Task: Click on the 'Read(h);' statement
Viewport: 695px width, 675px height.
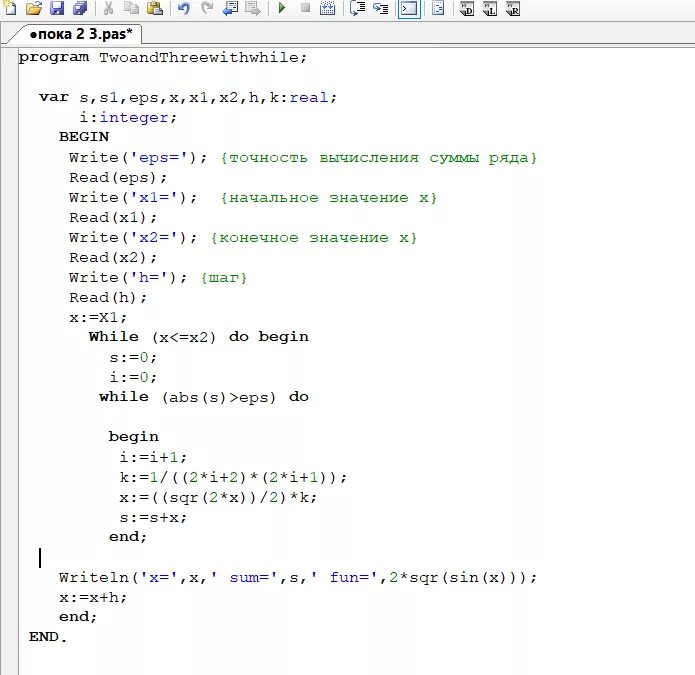Action: tap(108, 297)
